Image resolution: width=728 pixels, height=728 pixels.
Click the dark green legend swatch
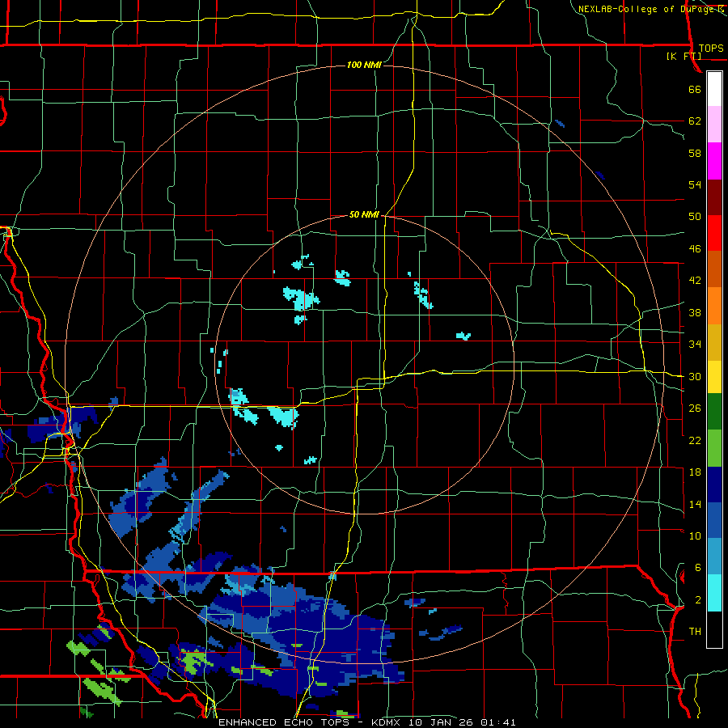point(714,411)
